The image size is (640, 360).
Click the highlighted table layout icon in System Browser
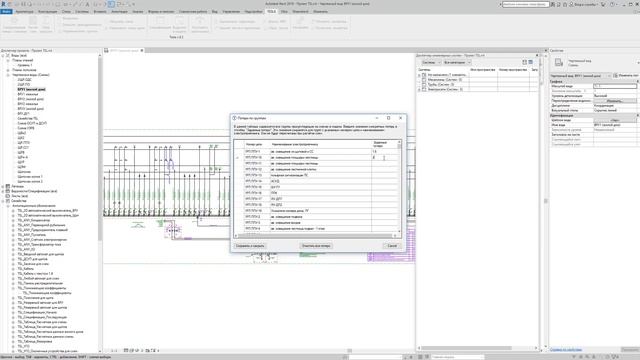531,62
